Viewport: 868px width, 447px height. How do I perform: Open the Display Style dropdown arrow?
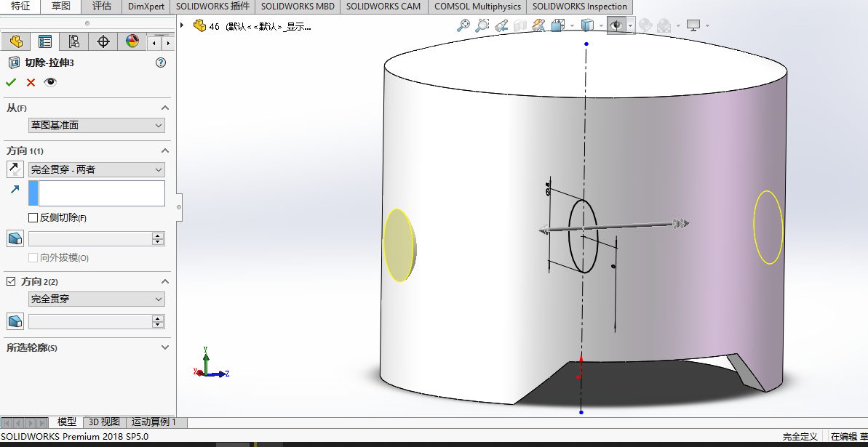(601, 25)
